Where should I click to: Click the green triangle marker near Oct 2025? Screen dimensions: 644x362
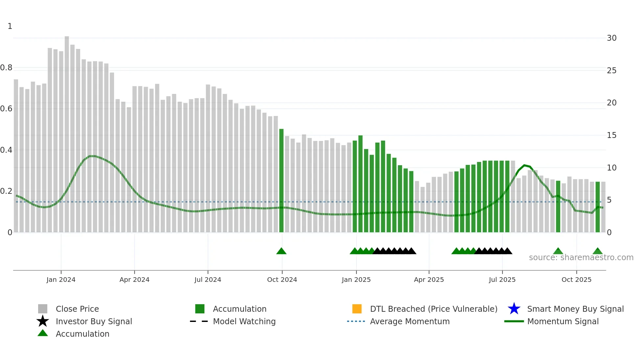coord(558,251)
